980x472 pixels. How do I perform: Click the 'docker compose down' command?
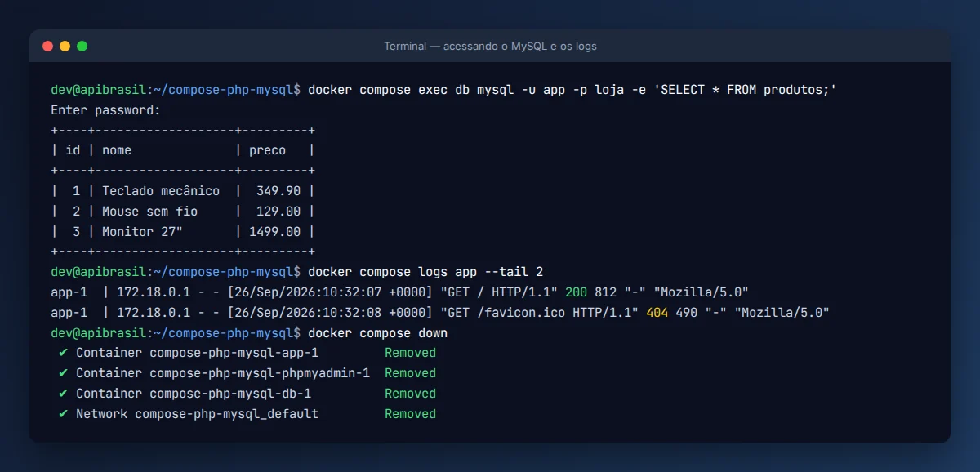coord(377,333)
